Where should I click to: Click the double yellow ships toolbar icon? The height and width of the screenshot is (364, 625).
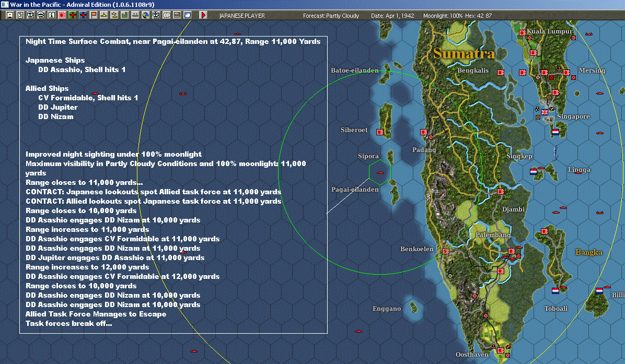point(114,15)
